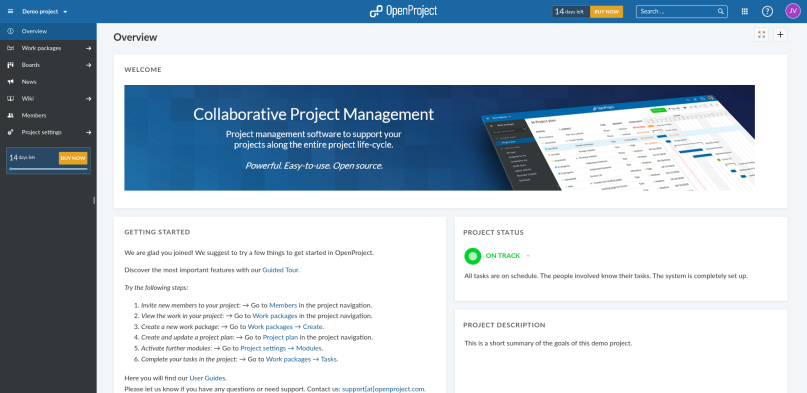Viewport: 807px width, 393px height.
Task: Expand Project settings submenu arrow
Action: [x=89, y=132]
